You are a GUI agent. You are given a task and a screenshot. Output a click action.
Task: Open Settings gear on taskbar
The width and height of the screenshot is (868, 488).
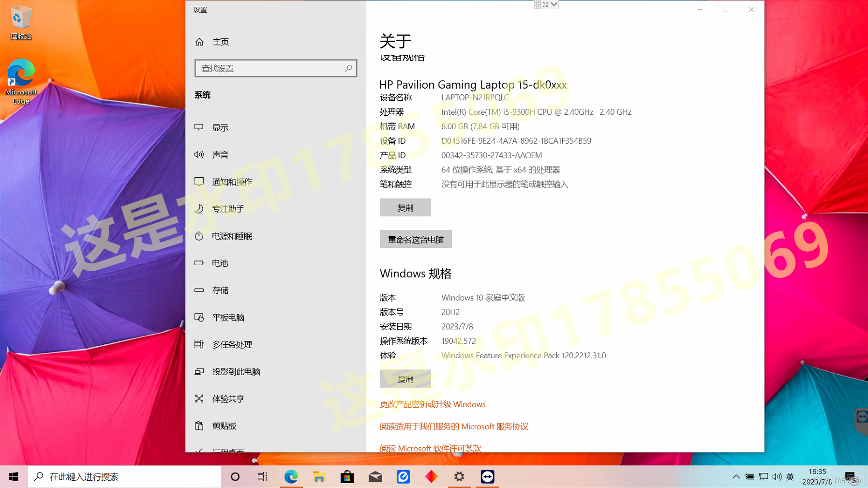459,477
